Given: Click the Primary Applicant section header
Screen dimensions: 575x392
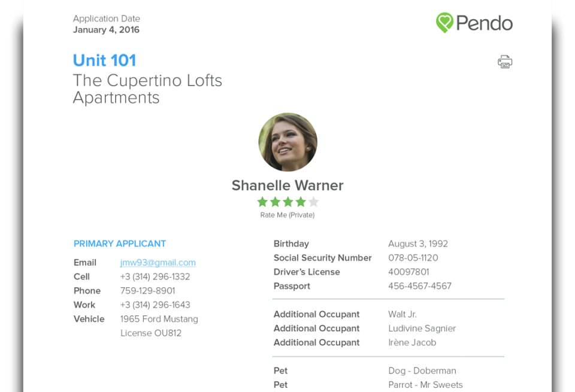Looking at the screenshot, I should tap(120, 244).
